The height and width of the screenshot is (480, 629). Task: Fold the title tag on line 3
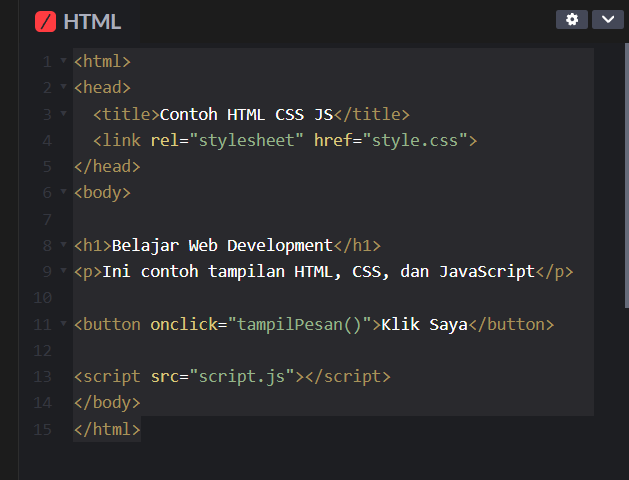pos(63,114)
